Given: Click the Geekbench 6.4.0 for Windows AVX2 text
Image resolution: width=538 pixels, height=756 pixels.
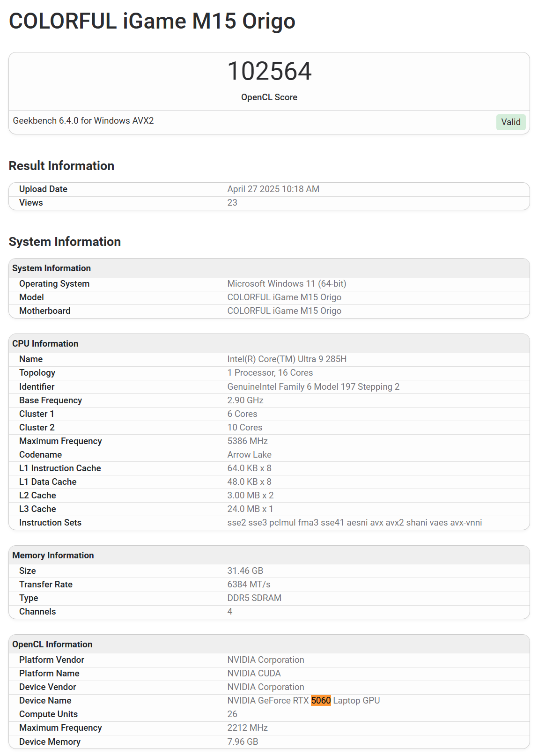Looking at the screenshot, I should click(x=83, y=121).
